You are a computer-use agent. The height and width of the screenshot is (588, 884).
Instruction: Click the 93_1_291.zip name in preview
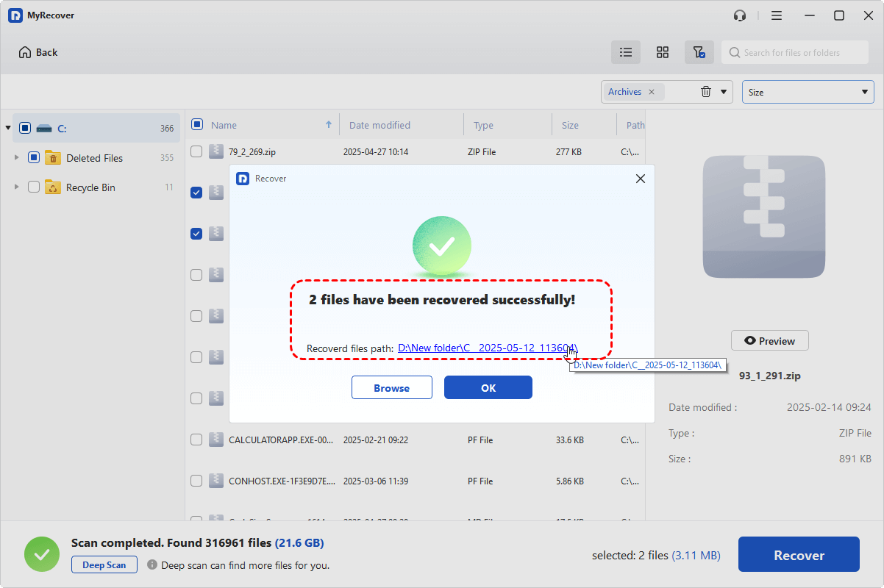[x=770, y=376]
